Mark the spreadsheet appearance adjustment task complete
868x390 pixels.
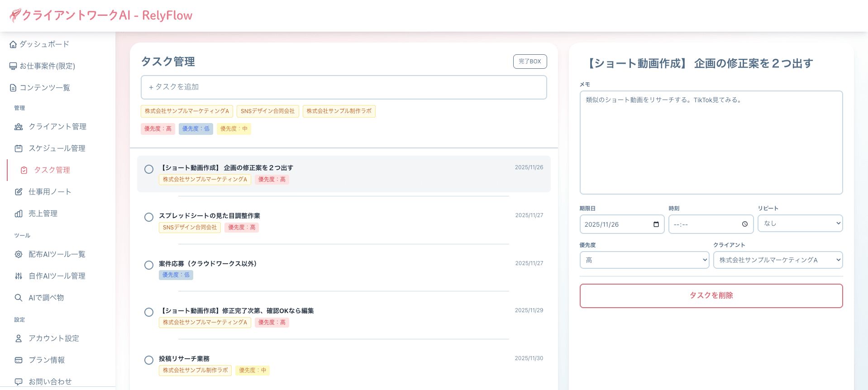(149, 217)
